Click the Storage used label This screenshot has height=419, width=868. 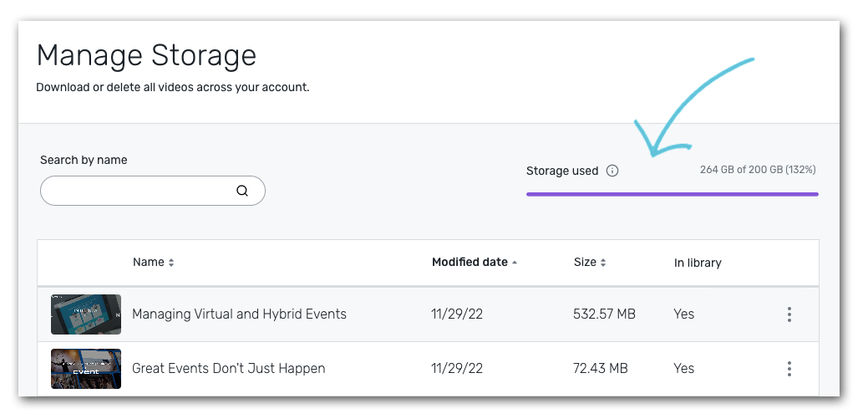pyautogui.click(x=562, y=171)
